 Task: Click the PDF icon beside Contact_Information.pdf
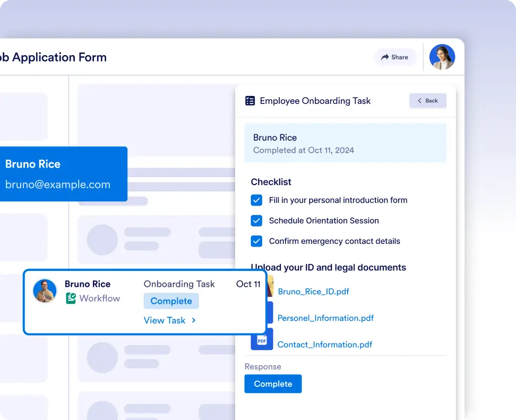tap(262, 339)
